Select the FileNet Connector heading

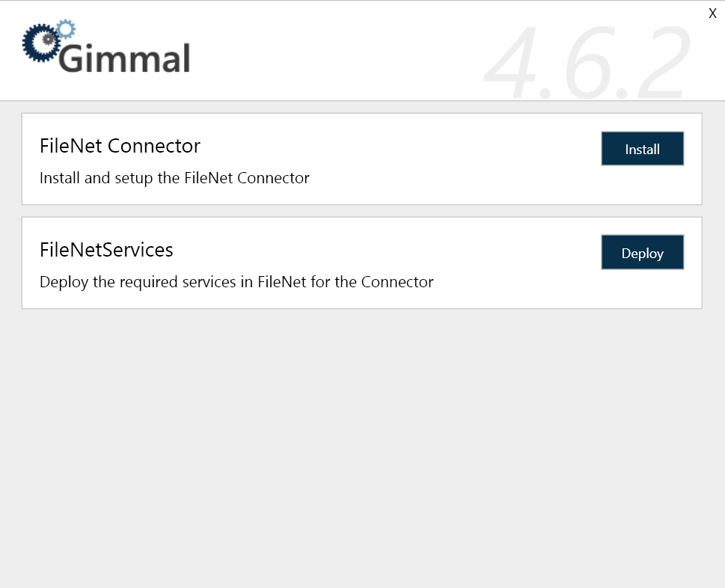pos(120,145)
